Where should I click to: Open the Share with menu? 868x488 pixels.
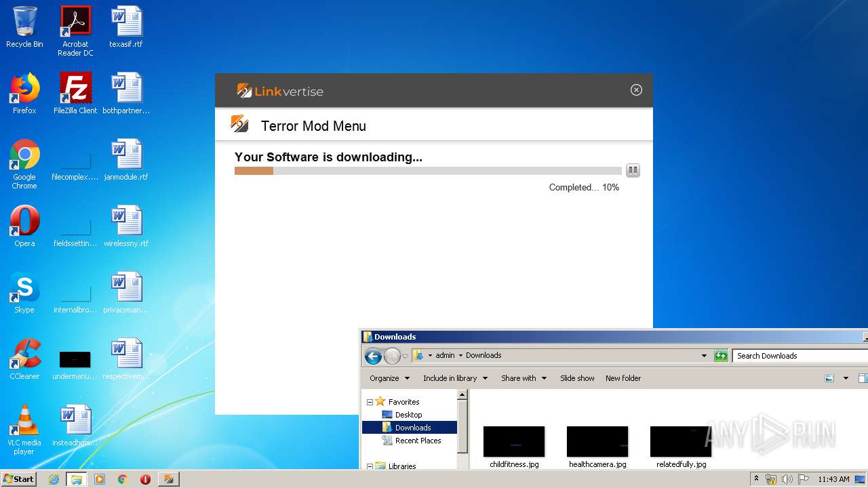pyautogui.click(x=523, y=378)
